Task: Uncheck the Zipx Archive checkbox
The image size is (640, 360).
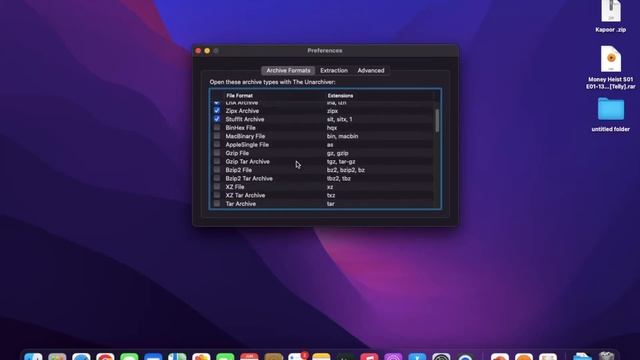Action: coord(217,111)
